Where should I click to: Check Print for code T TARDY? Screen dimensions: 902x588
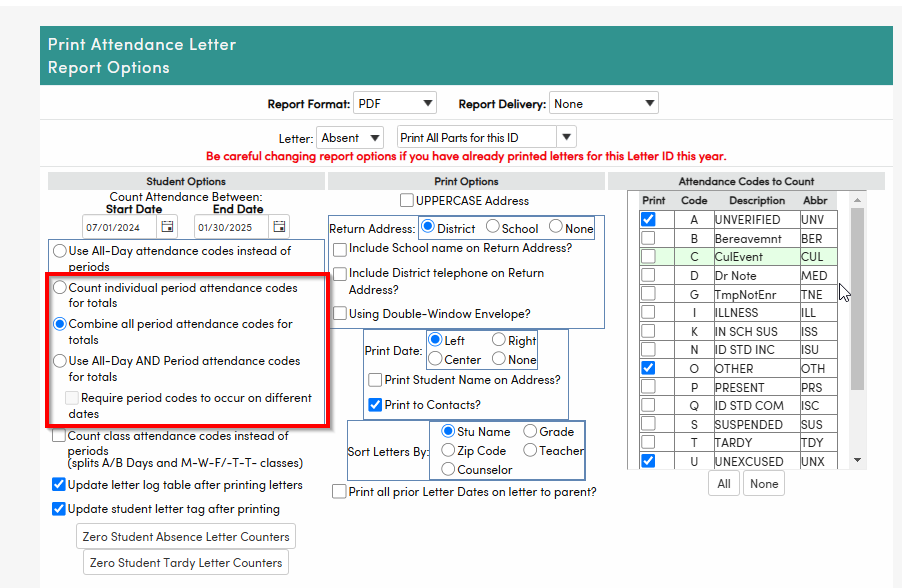648,442
